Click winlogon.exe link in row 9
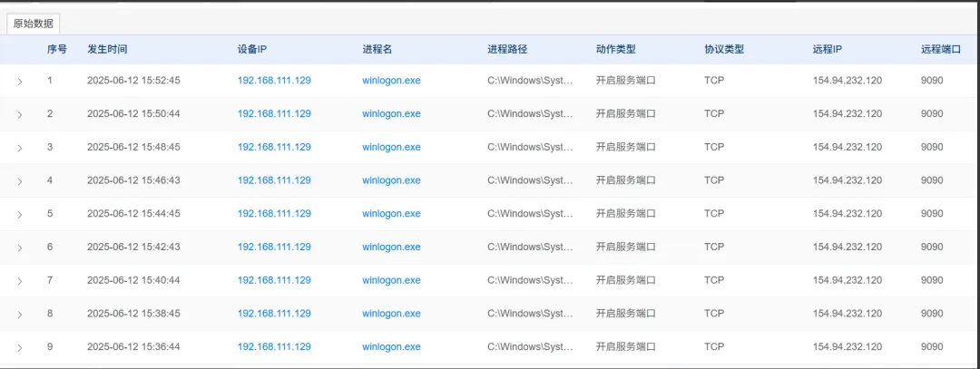 (x=391, y=346)
